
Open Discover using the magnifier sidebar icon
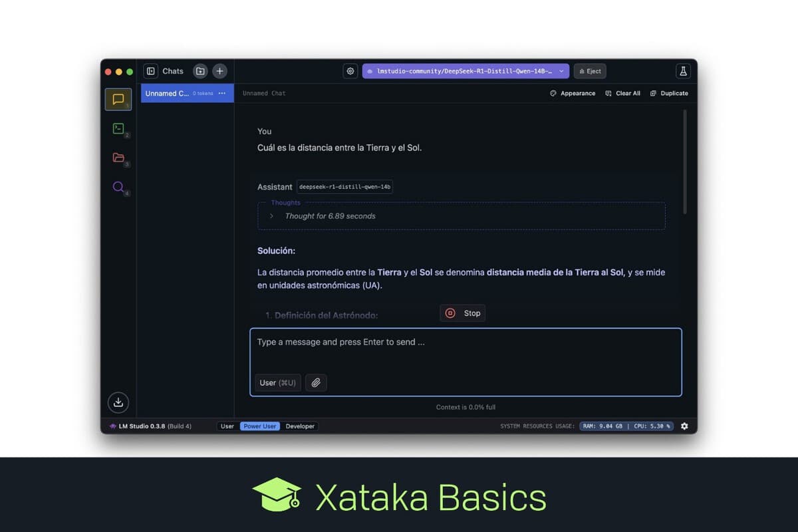[x=118, y=187]
